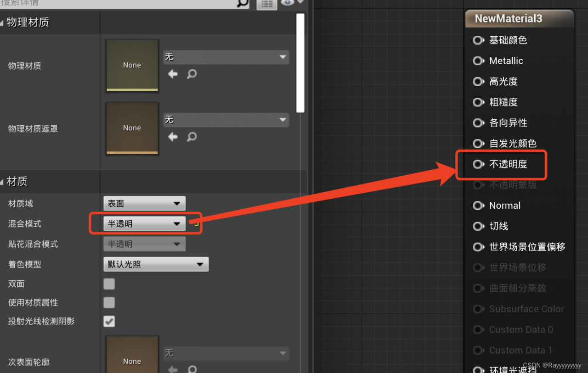The height and width of the screenshot is (373, 588).
Task: Click the 物理材质遮罩 None thumbnail
Action: 132,128
